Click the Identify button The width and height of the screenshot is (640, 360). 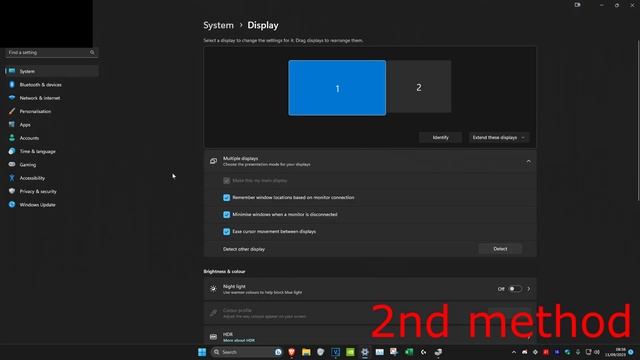(x=440, y=138)
